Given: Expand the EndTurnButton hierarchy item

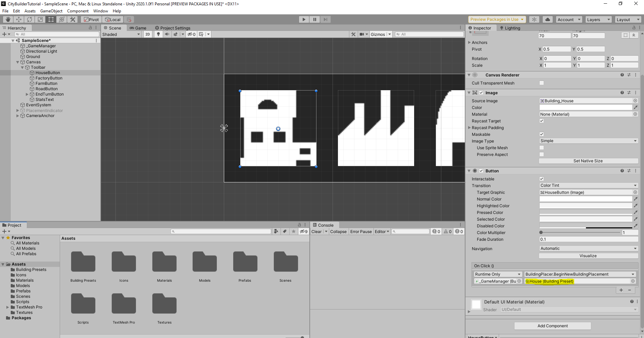Looking at the screenshot, I should 27,94.
